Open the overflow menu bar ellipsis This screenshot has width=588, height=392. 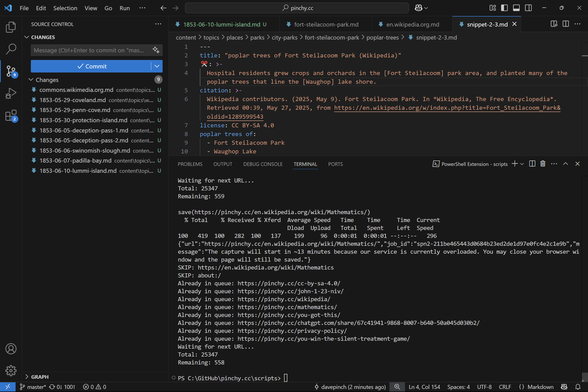(x=142, y=8)
